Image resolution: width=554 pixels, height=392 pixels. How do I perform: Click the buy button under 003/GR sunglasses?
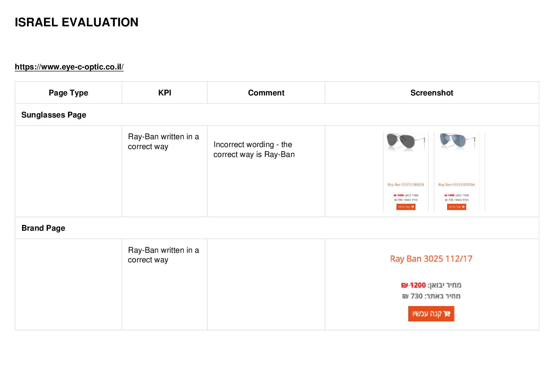406,207
